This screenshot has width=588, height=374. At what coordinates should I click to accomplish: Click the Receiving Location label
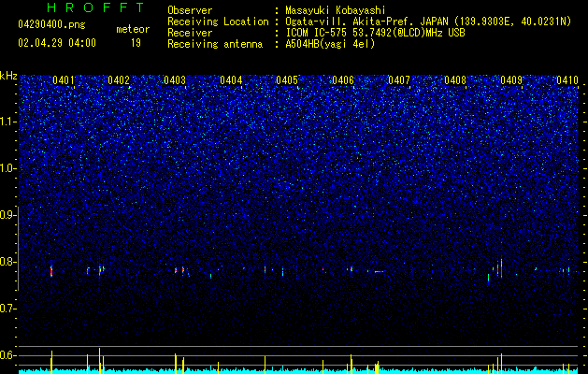[218, 22]
